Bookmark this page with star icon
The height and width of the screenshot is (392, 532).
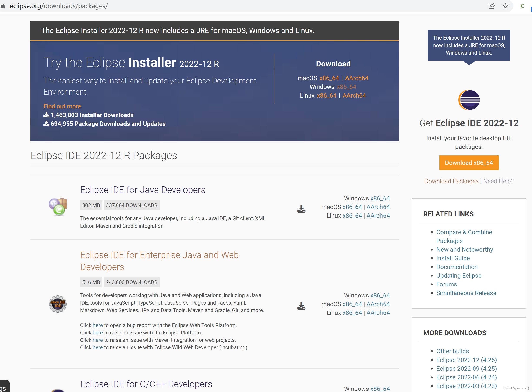point(505,6)
